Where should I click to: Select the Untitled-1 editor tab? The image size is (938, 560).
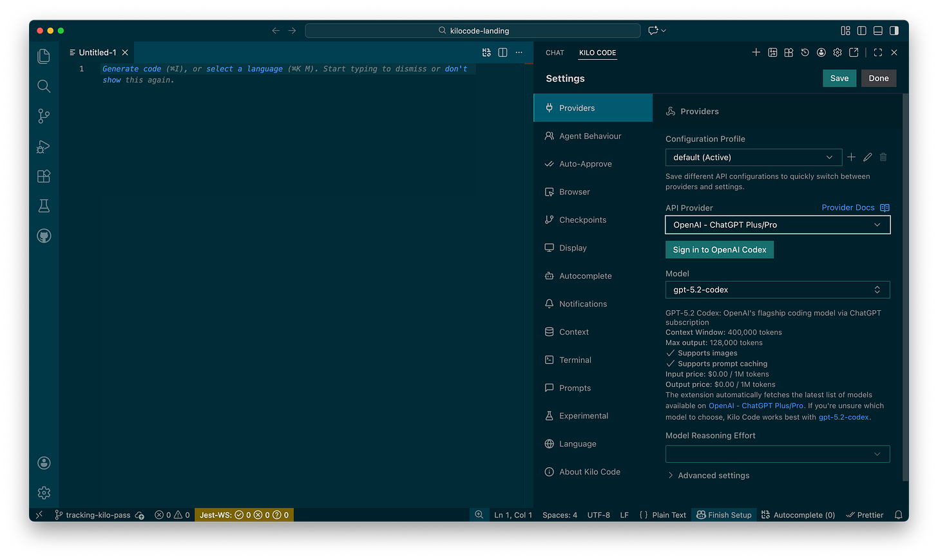97,53
